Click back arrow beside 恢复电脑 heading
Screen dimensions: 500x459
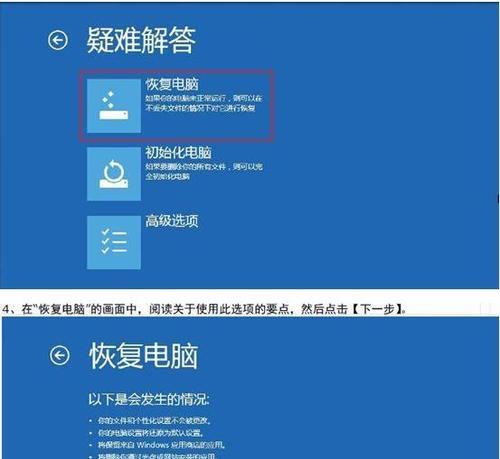click(60, 355)
